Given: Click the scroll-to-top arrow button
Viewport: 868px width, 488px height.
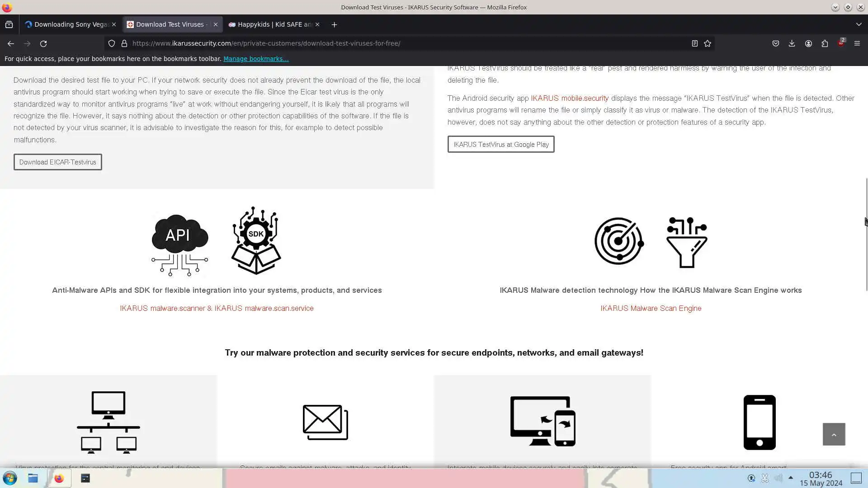Looking at the screenshot, I should [834, 434].
